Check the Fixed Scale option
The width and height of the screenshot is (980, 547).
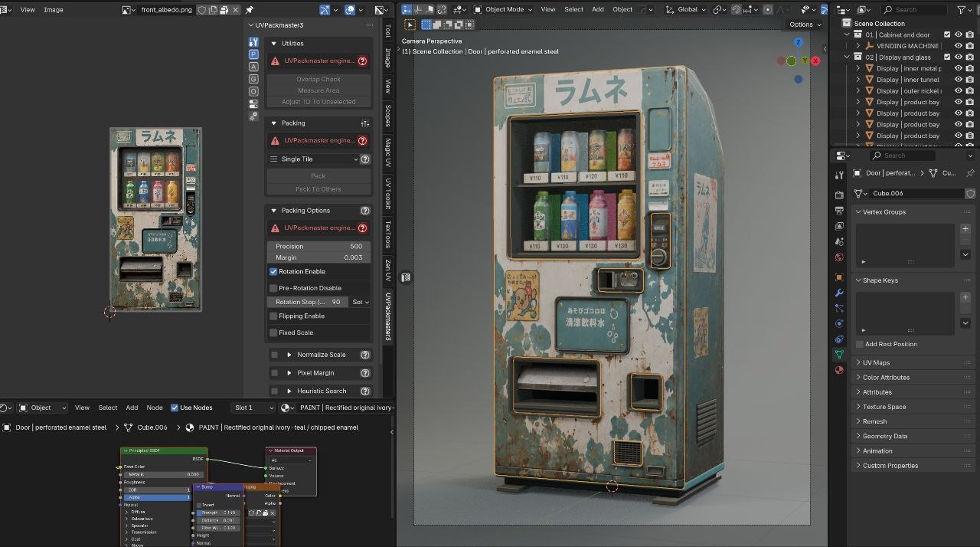point(273,332)
